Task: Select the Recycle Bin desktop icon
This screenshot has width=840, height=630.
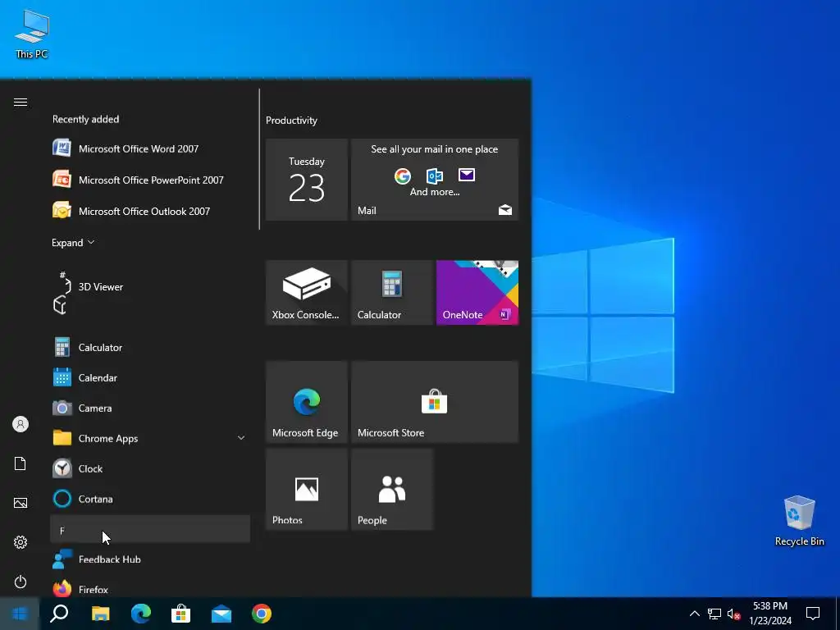Action: pyautogui.click(x=799, y=521)
